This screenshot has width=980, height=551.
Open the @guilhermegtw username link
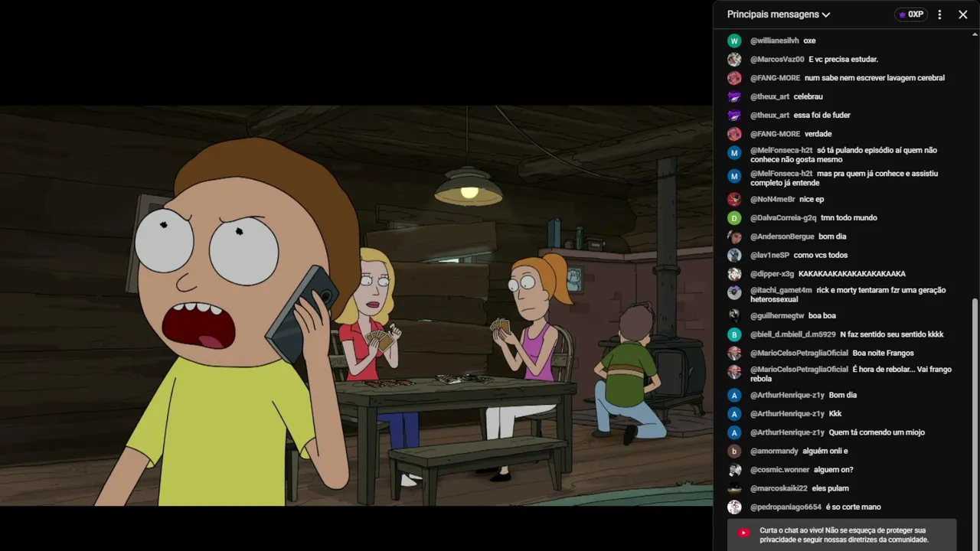pos(777,315)
